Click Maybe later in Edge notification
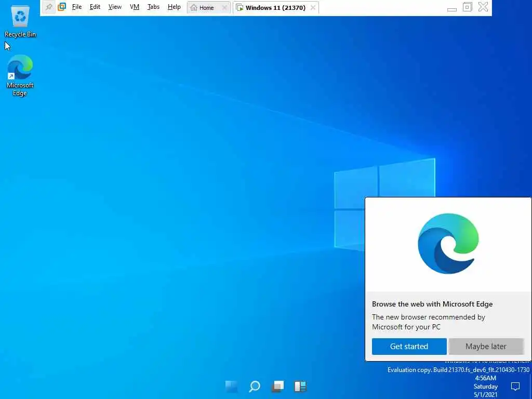This screenshot has height=399, width=532. (486, 347)
